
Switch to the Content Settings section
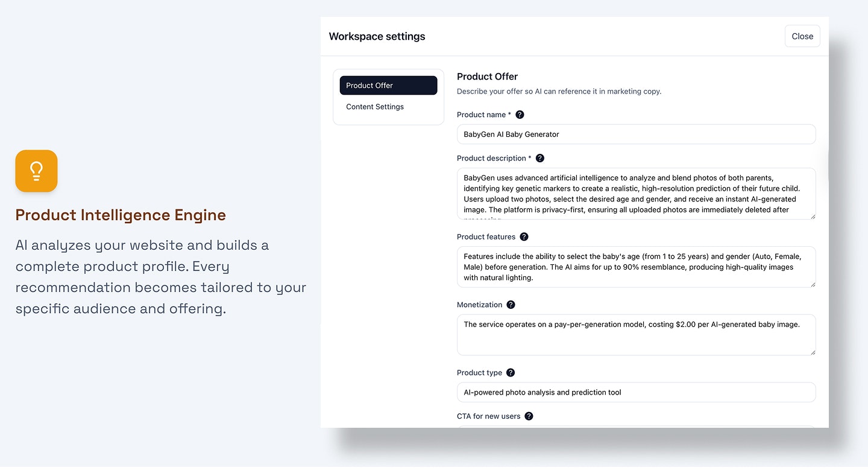click(374, 106)
